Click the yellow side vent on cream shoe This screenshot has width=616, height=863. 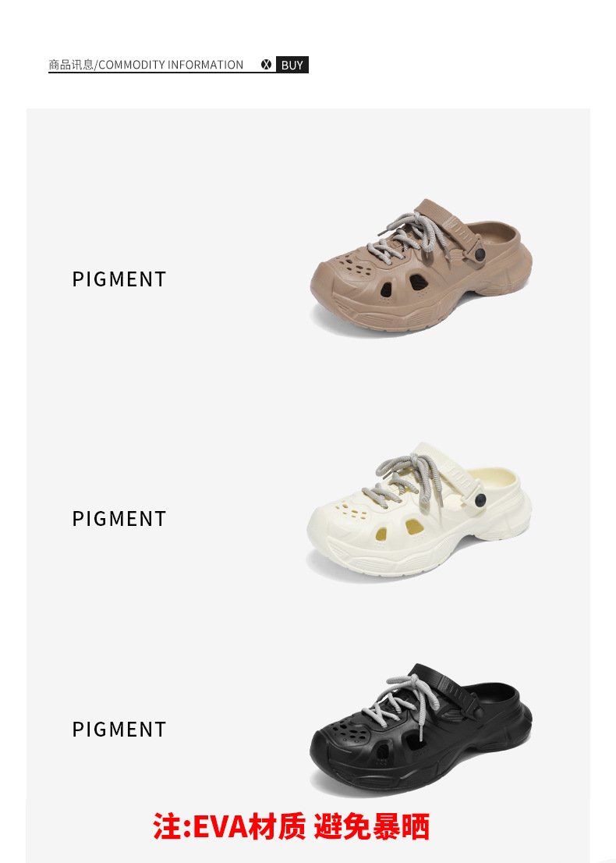pos(413,527)
